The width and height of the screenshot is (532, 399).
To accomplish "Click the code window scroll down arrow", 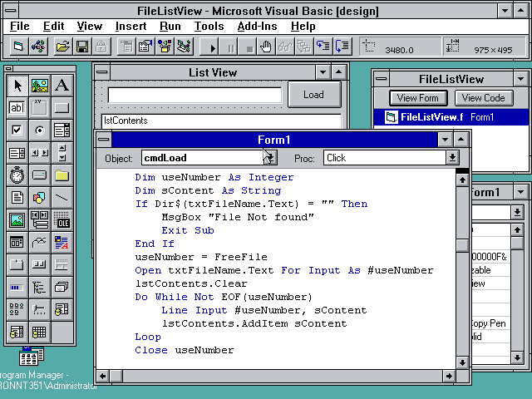I will (462, 362).
